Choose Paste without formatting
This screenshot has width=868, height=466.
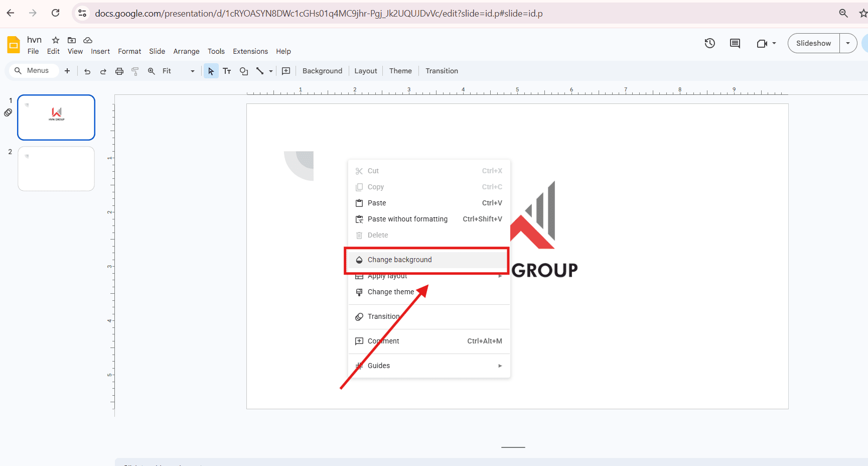point(429,219)
